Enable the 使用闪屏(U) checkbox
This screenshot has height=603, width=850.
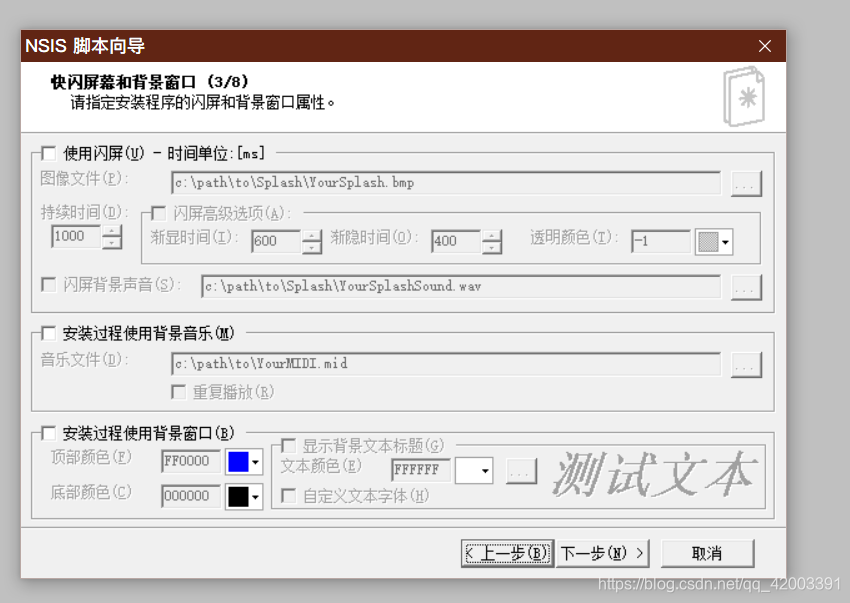[x=49, y=153]
